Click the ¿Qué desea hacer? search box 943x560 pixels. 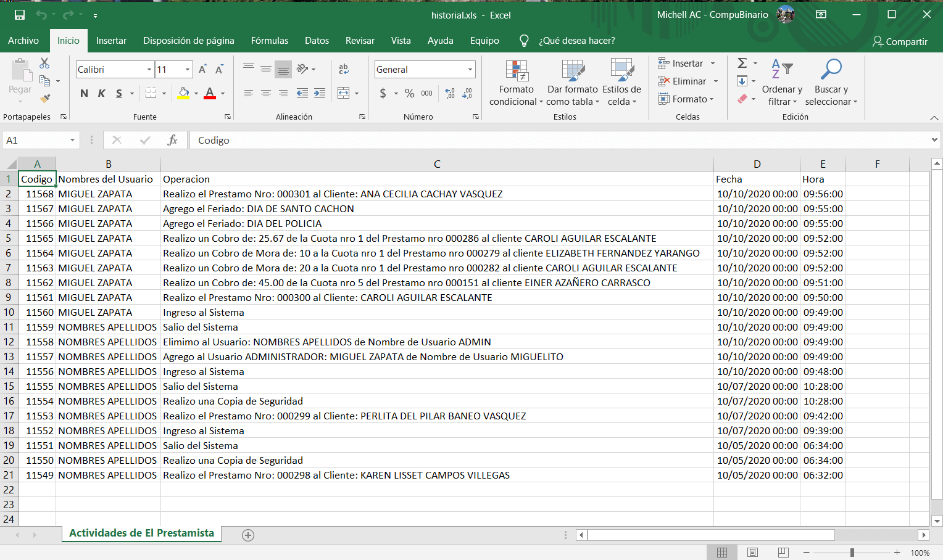pos(576,41)
